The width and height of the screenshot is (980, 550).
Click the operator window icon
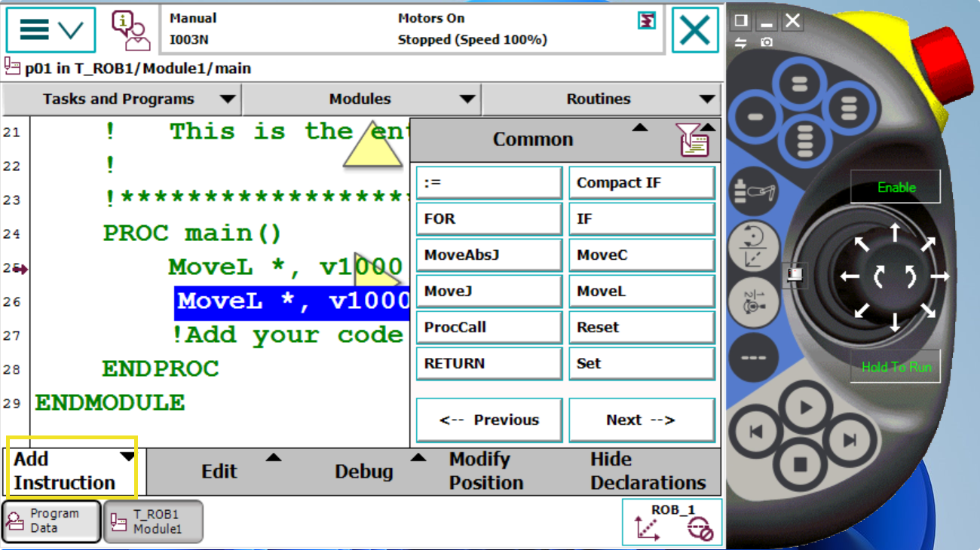tap(130, 30)
